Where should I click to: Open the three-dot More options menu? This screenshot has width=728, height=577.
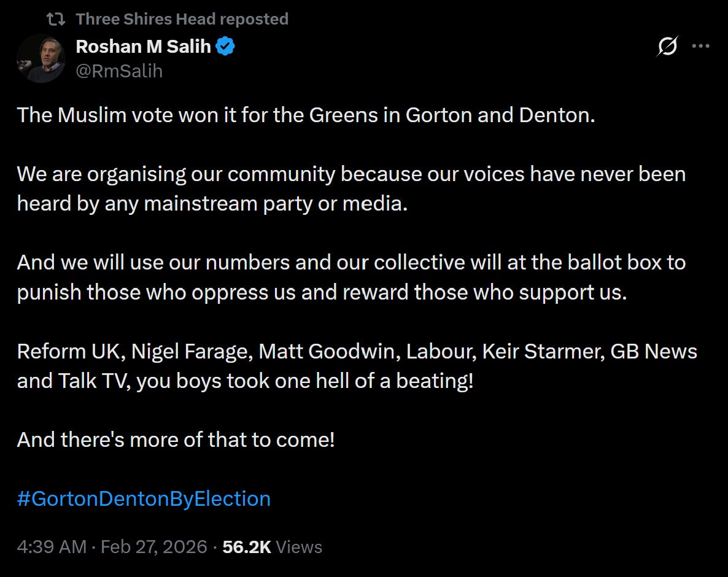(700, 46)
